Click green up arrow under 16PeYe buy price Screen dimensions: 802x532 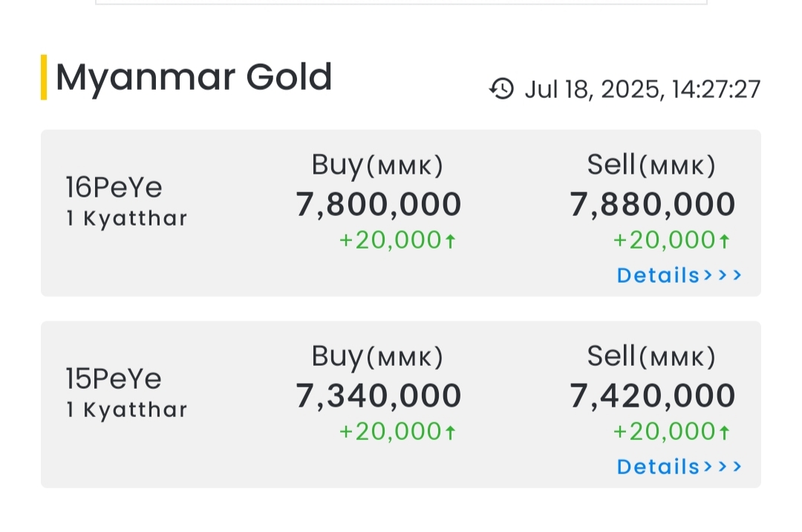(450, 240)
